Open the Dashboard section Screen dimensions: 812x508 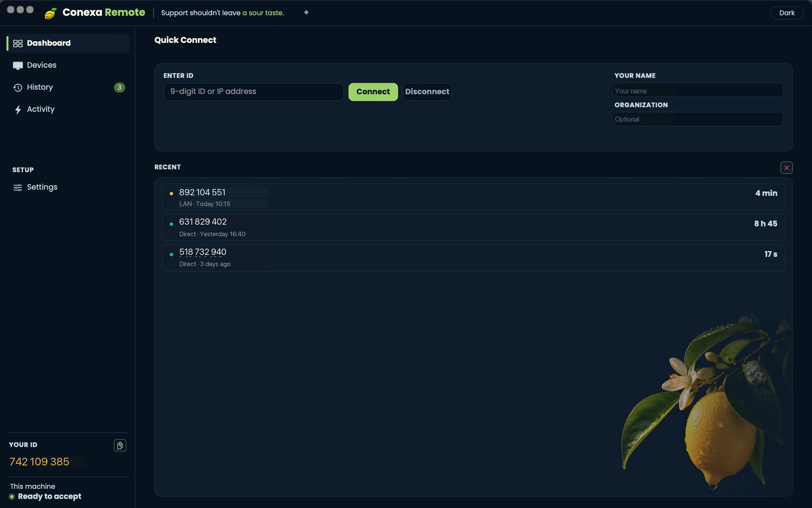(68, 43)
